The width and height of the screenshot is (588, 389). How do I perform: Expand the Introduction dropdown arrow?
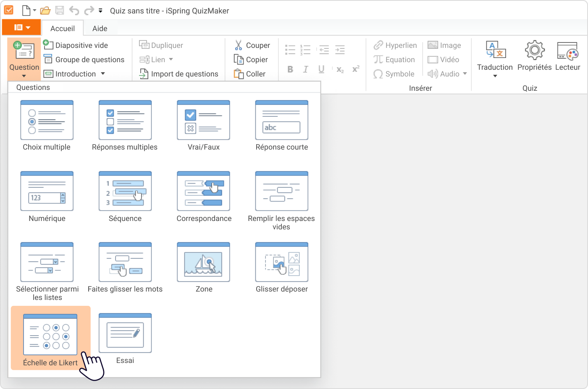[103, 74]
